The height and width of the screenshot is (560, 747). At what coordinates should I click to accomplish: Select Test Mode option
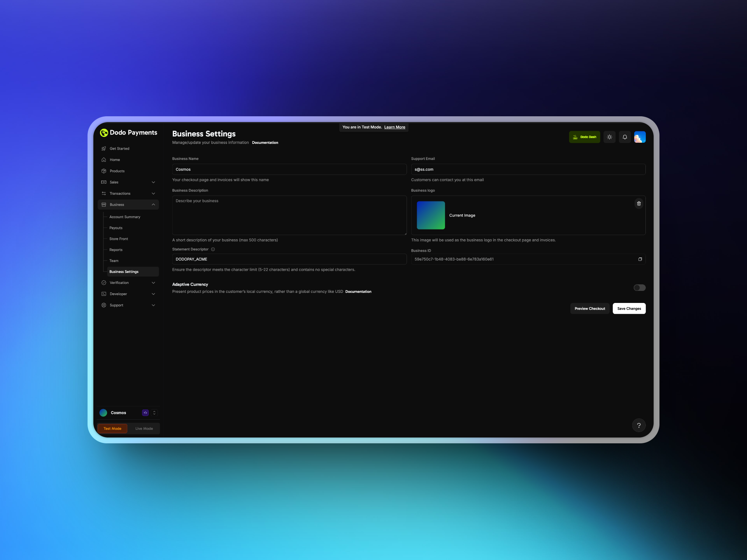[x=112, y=429]
